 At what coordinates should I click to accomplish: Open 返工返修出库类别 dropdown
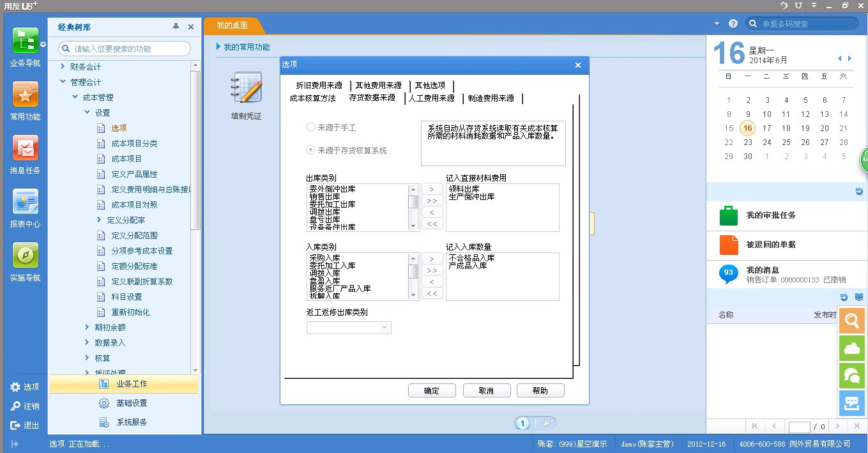[385, 328]
